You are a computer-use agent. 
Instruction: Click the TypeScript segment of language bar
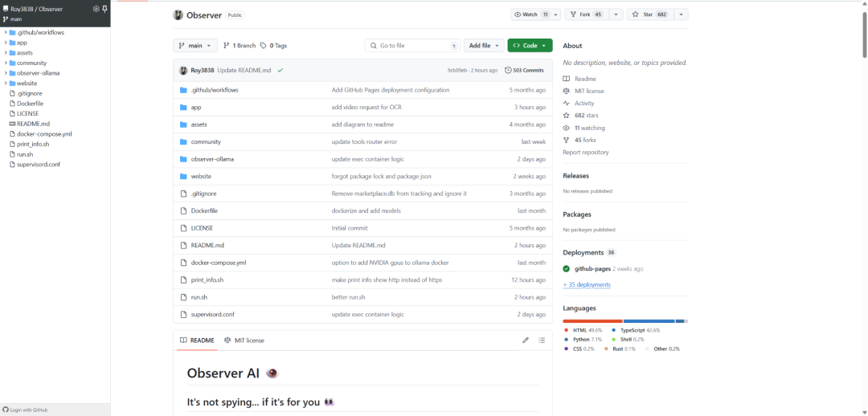tap(649, 321)
